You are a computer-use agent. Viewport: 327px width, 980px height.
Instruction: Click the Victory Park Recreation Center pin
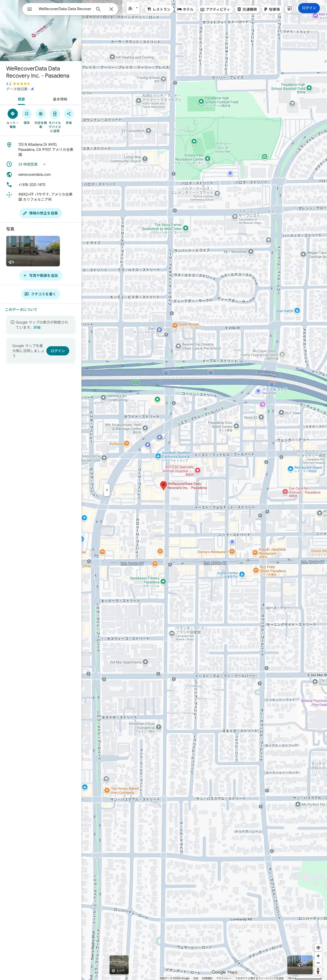tap(208, 158)
